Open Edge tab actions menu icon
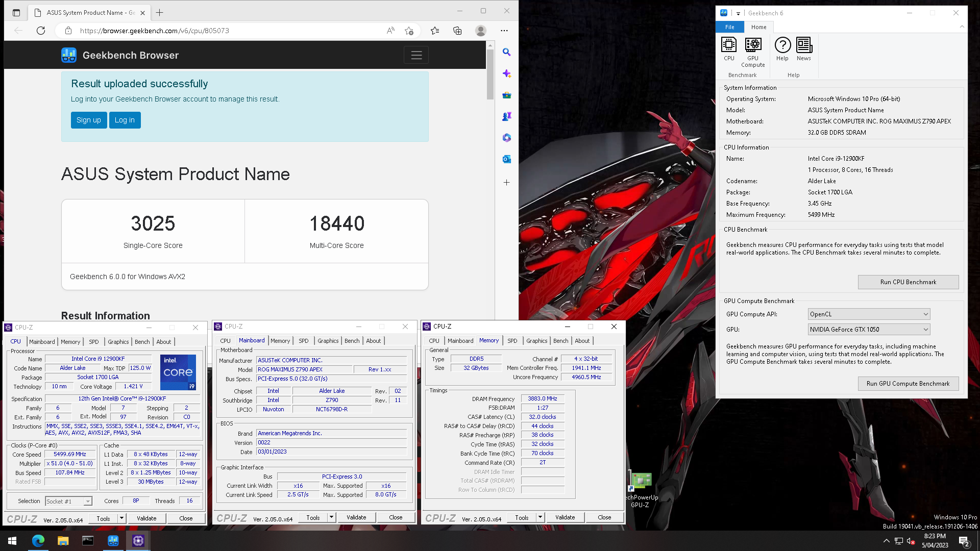 point(16,13)
